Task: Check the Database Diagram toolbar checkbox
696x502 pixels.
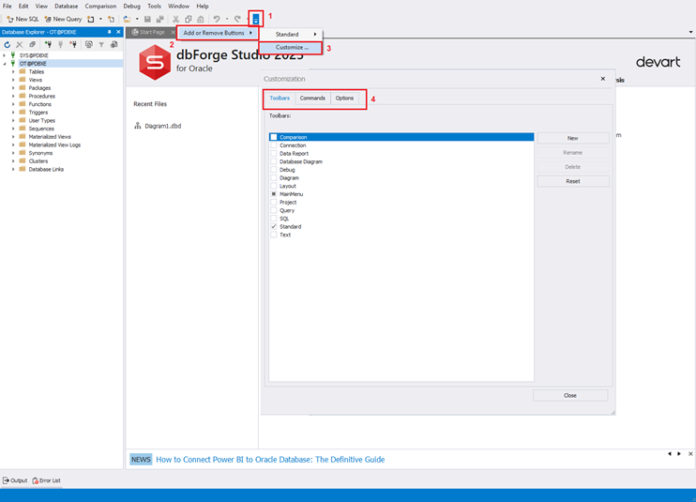Action: pos(274,162)
